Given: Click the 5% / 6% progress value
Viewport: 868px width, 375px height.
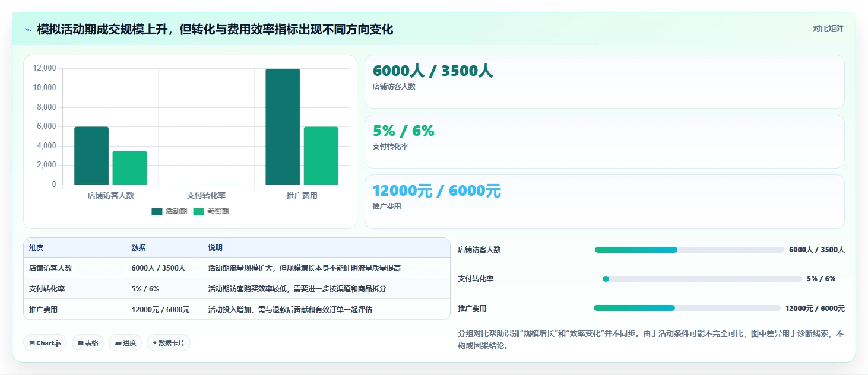Looking at the screenshot, I should [821, 279].
